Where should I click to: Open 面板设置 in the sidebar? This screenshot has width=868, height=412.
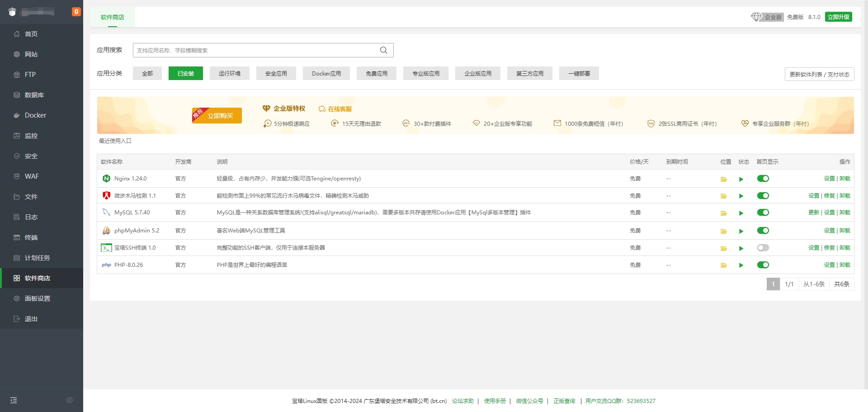(x=42, y=298)
